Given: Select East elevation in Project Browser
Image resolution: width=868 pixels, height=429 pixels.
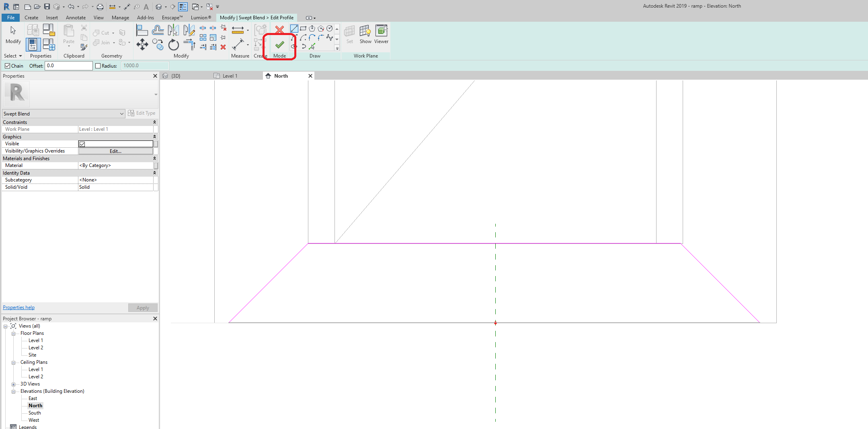Looking at the screenshot, I should 33,398.
